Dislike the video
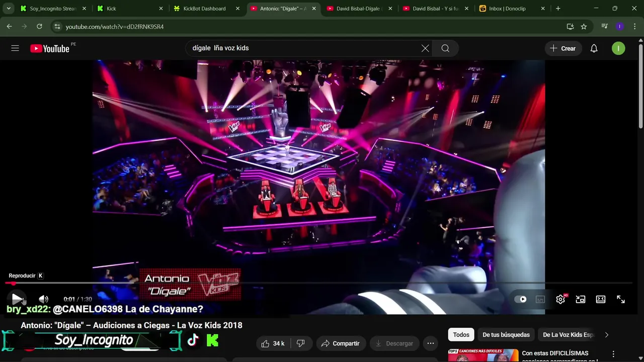644x362 pixels. click(301, 343)
